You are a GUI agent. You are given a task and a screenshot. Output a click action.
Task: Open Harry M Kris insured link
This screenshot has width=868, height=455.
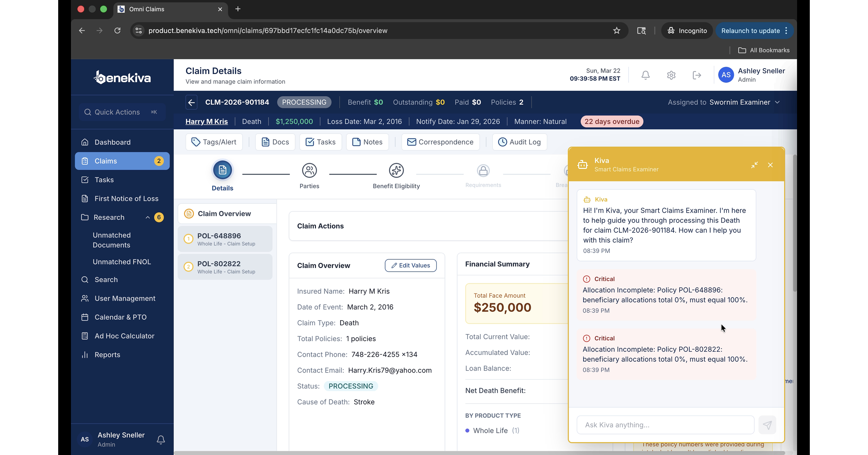207,121
